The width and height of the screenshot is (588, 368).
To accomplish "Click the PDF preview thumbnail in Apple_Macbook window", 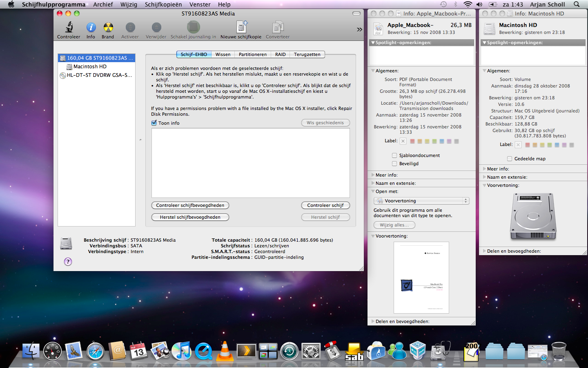I will [421, 278].
